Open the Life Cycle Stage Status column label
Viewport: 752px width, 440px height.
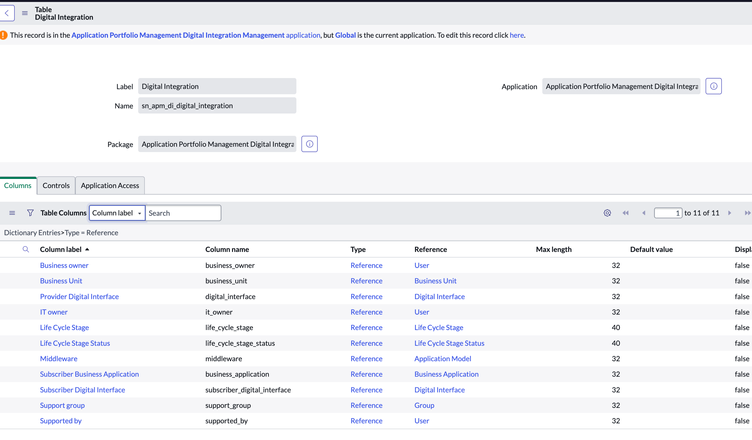tap(75, 343)
